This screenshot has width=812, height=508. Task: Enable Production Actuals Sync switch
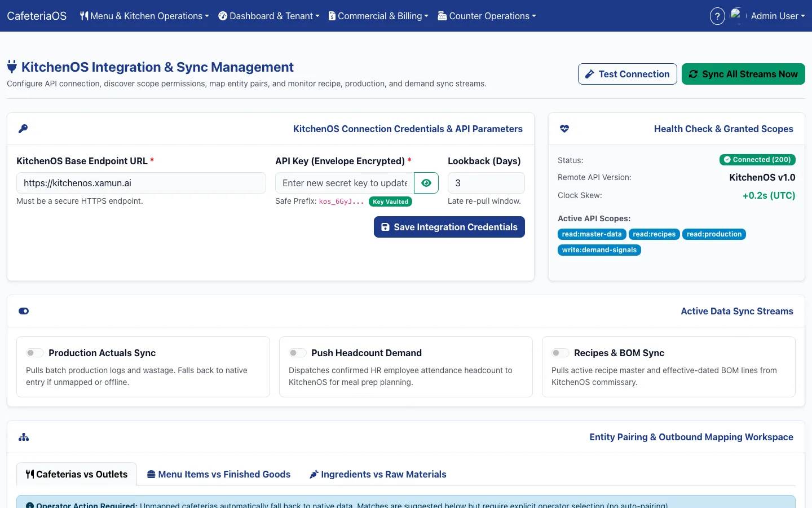point(34,353)
